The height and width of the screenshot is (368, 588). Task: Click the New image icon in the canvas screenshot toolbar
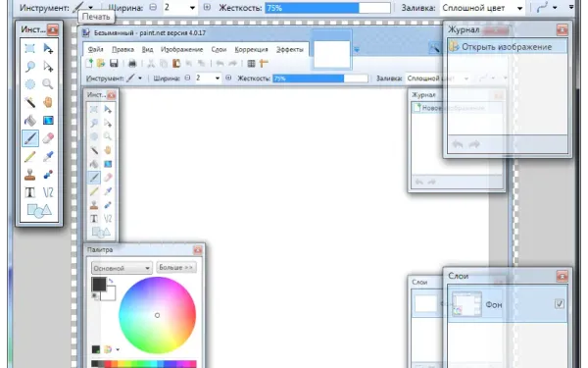(89, 63)
